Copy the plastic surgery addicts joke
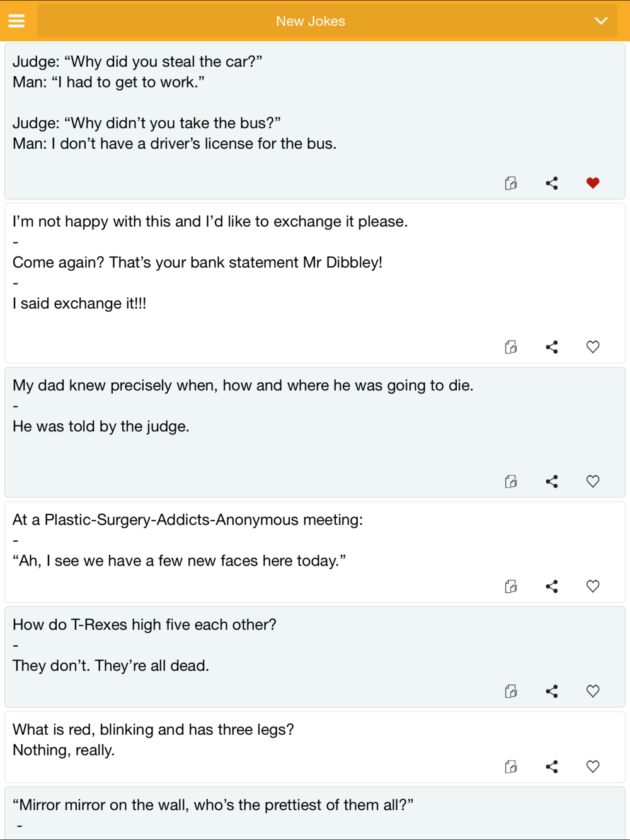Screen dimensions: 630x840 (x=511, y=587)
